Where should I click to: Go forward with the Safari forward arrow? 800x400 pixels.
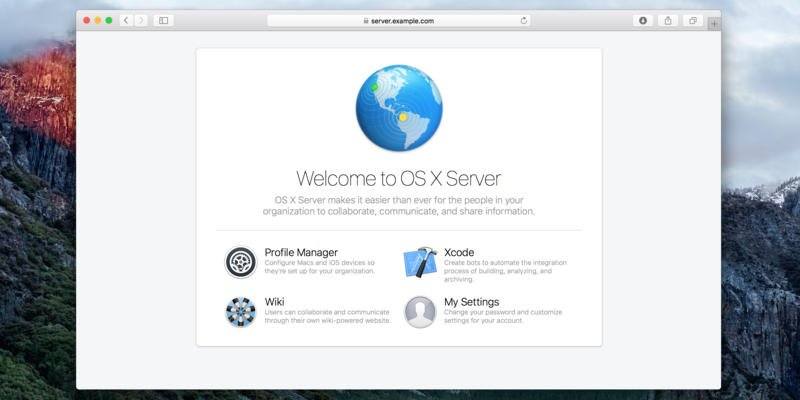141,20
